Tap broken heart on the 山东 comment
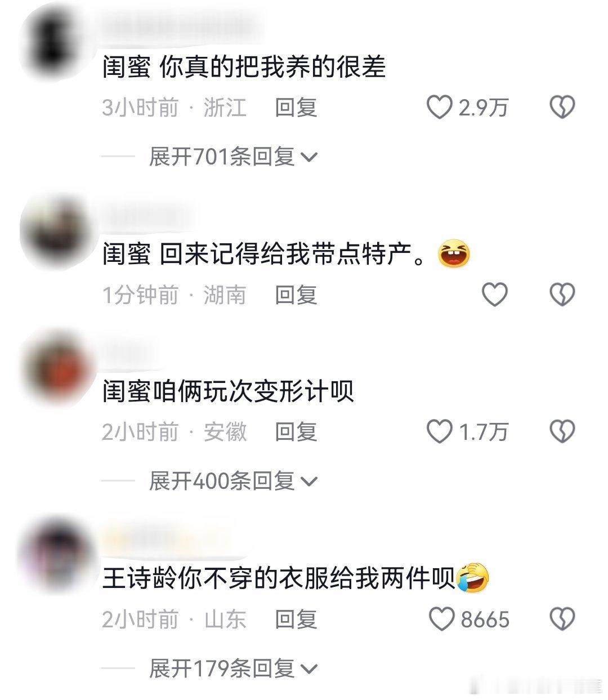The height and width of the screenshot is (700, 608). (x=562, y=619)
